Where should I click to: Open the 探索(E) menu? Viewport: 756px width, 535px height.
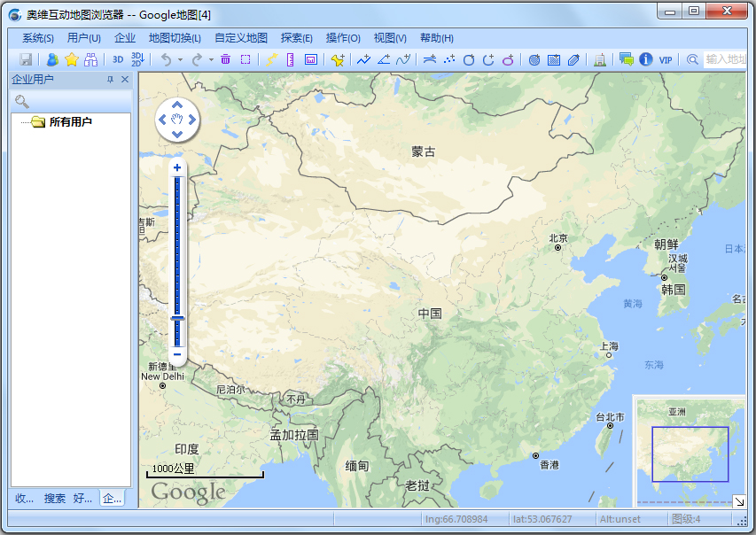click(297, 38)
